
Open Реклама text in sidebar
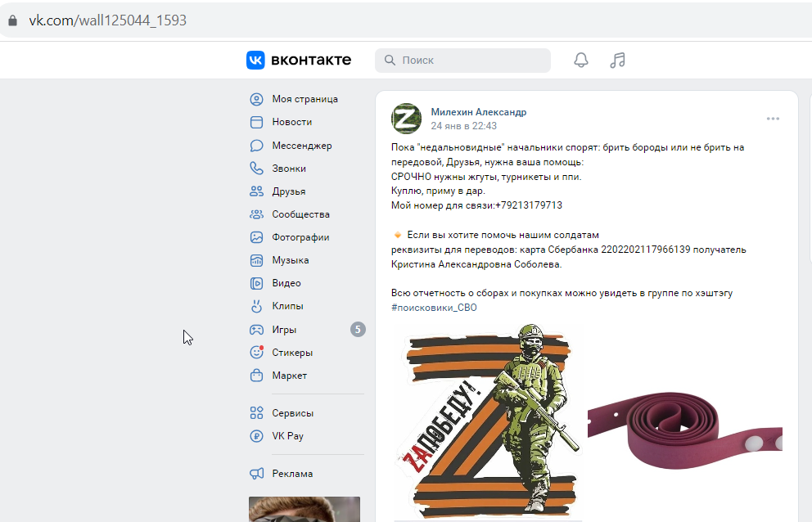coord(292,474)
